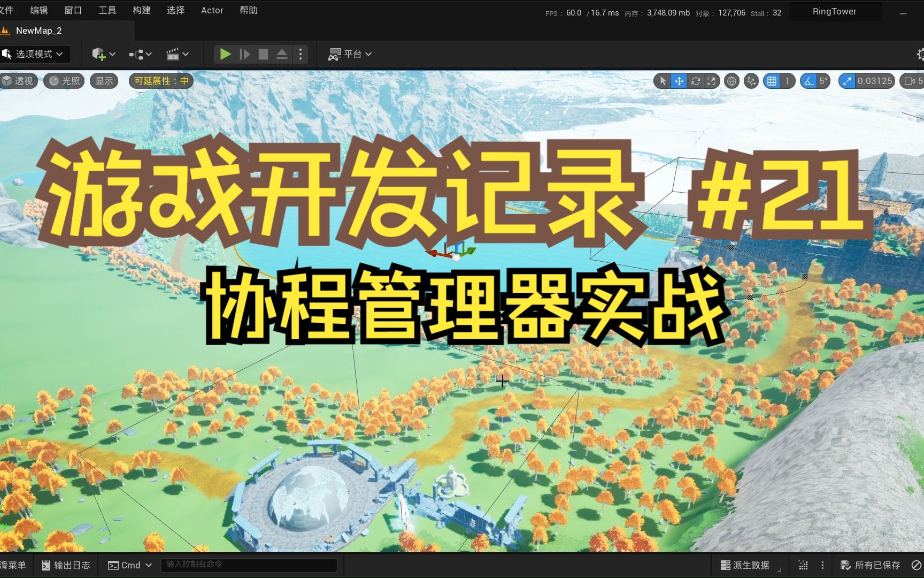The width and height of the screenshot is (924, 578).
Task: Switch to the NewMap_2 tab
Action: (38, 31)
